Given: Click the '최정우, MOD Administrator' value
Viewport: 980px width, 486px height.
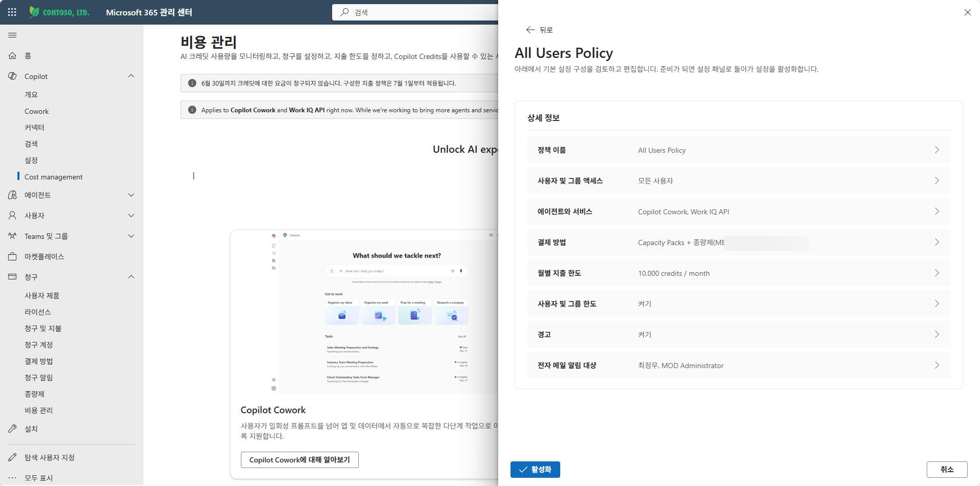Looking at the screenshot, I should (681, 366).
